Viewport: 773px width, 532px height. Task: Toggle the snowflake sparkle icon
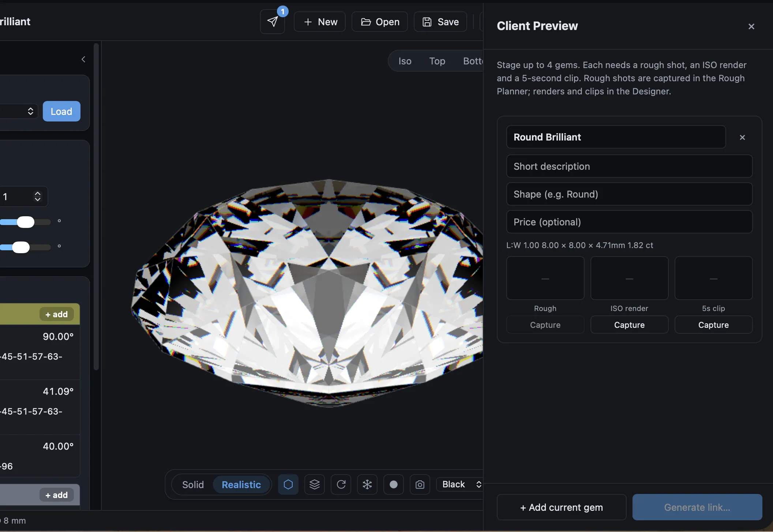[367, 484]
